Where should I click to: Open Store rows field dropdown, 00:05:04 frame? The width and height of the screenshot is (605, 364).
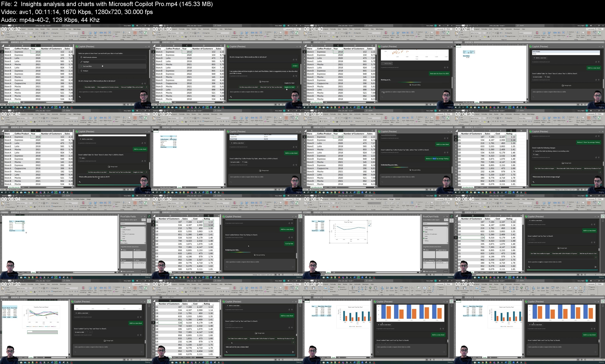click(x=132, y=263)
